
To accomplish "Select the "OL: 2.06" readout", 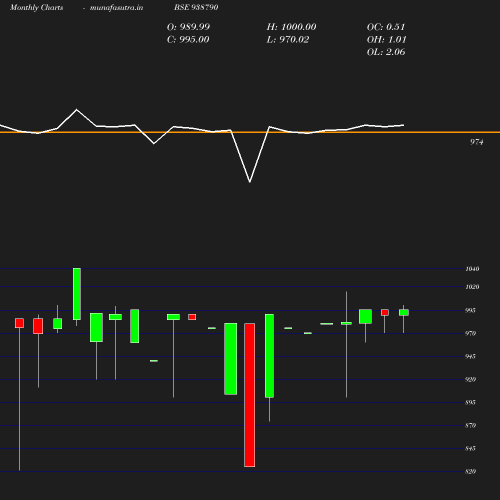I will 386,52.
